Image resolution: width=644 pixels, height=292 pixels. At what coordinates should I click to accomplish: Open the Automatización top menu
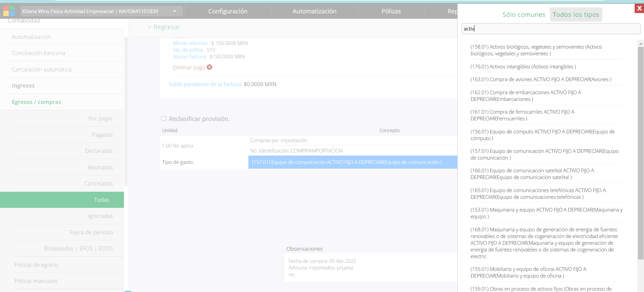pyautogui.click(x=314, y=11)
